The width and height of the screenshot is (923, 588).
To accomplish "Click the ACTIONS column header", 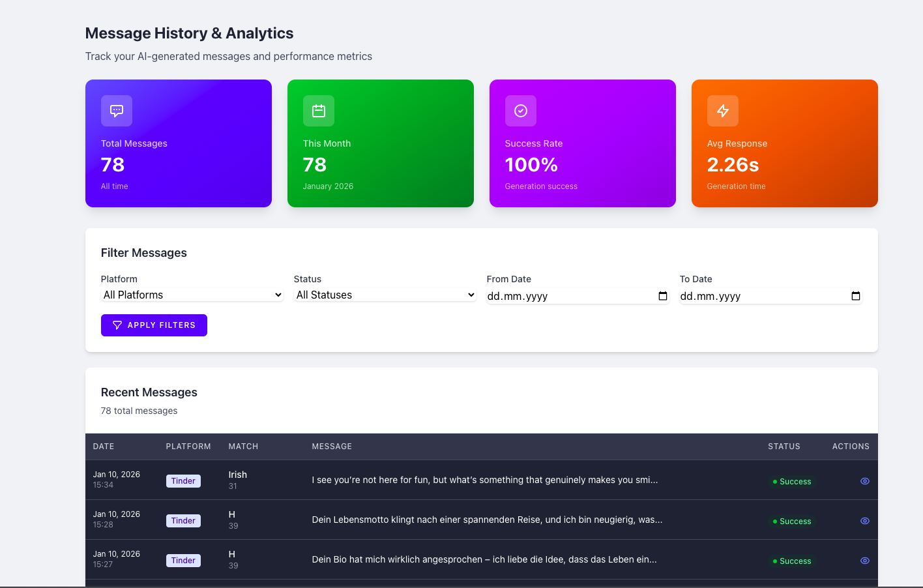I will coord(851,447).
